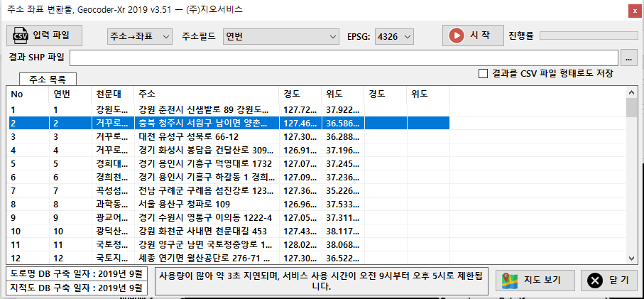Close the Geocoder-Xr window

pos(635,11)
